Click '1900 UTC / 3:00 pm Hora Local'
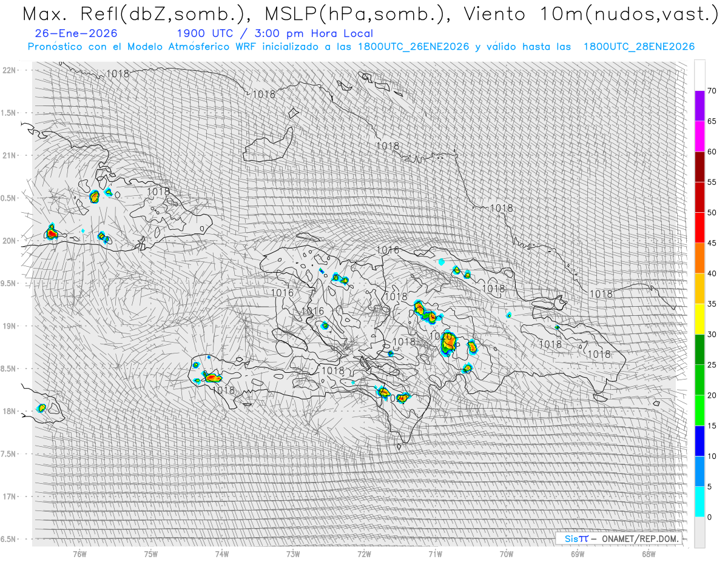 pyautogui.click(x=275, y=33)
